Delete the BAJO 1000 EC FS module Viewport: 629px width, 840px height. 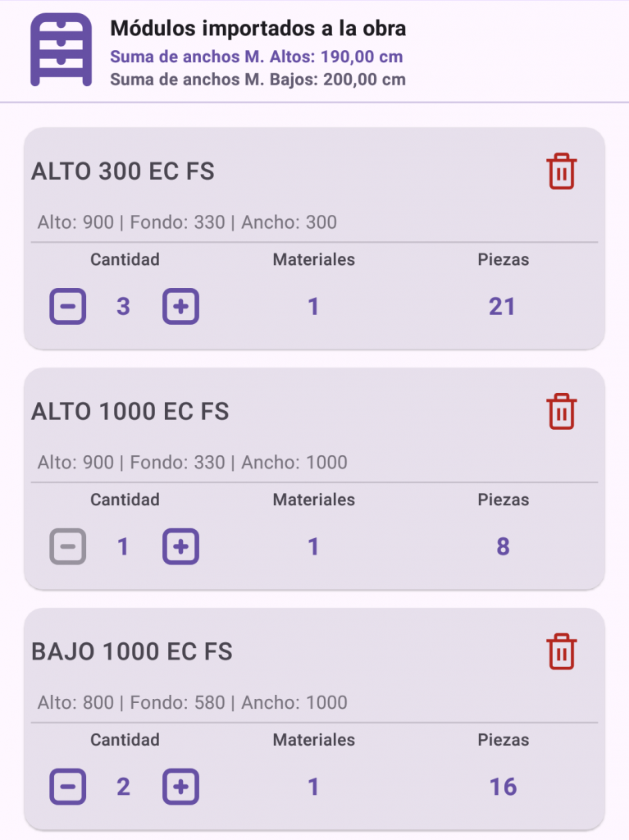click(561, 651)
